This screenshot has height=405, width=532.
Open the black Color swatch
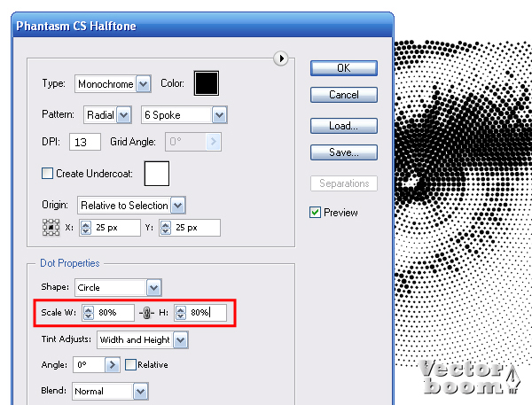point(207,83)
